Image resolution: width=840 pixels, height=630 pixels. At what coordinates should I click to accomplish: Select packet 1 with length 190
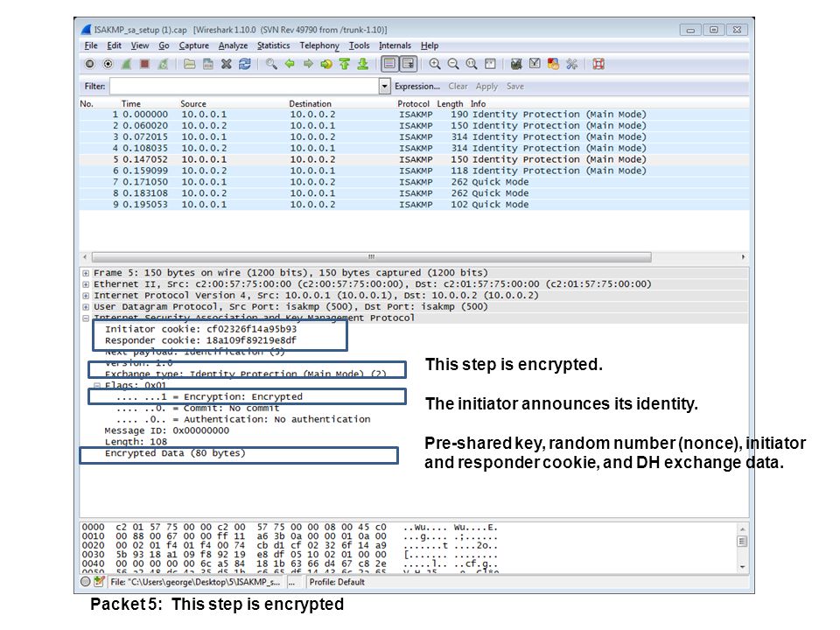(414, 115)
